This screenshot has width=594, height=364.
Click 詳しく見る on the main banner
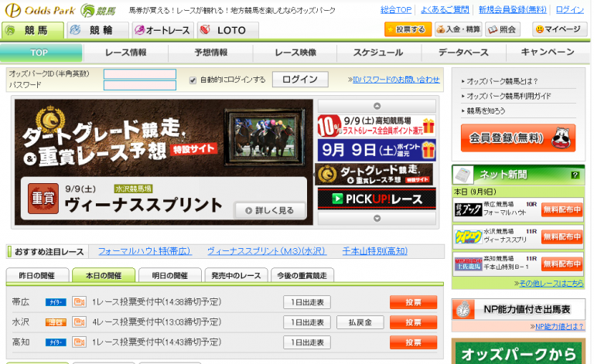pyautogui.click(x=270, y=210)
